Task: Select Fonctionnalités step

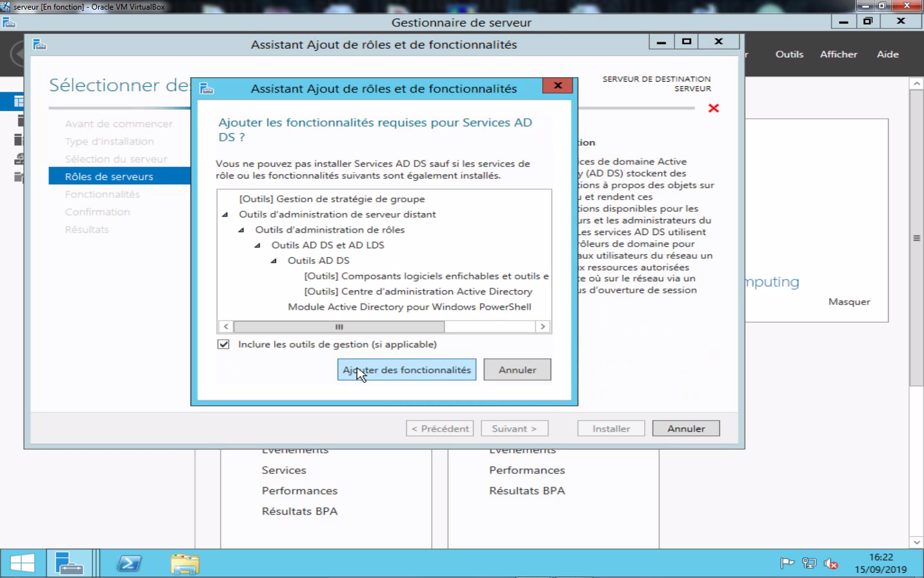Action: [102, 194]
